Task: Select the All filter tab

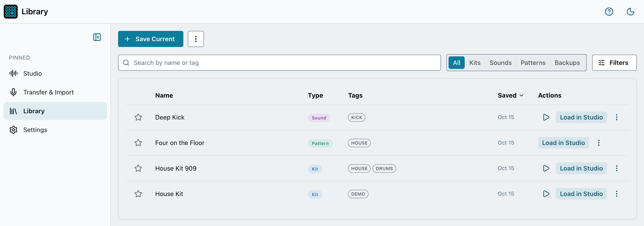Action: [x=456, y=63]
